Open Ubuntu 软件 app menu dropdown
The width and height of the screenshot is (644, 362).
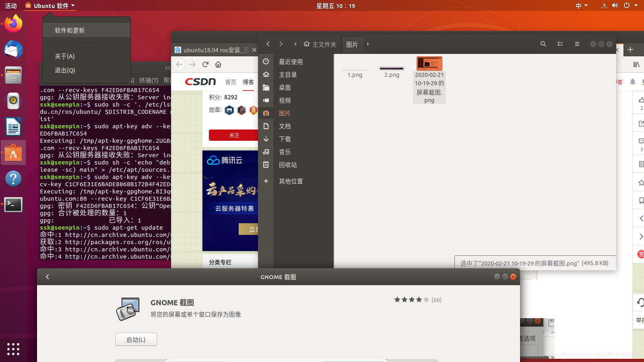pyautogui.click(x=50, y=6)
